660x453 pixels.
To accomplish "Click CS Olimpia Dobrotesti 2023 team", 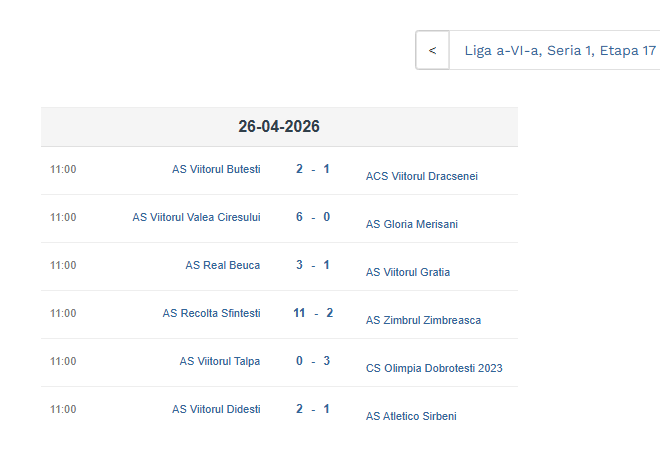I will coord(434,368).
